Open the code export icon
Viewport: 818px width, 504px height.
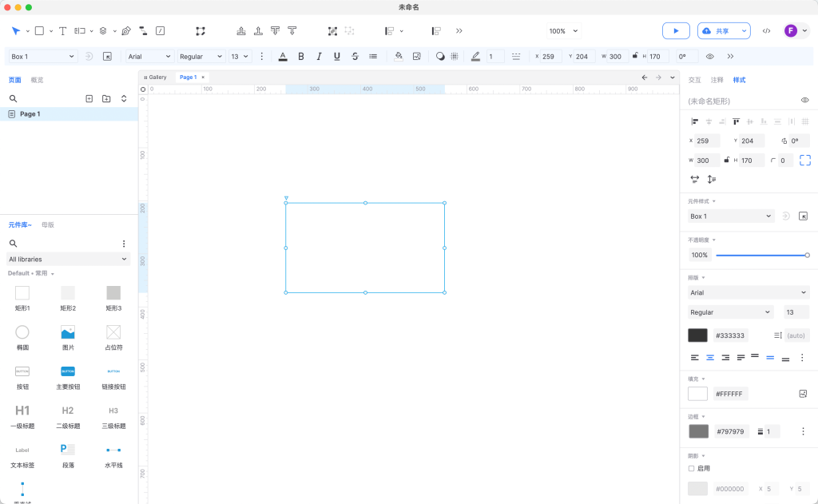[x=766, y=31]
